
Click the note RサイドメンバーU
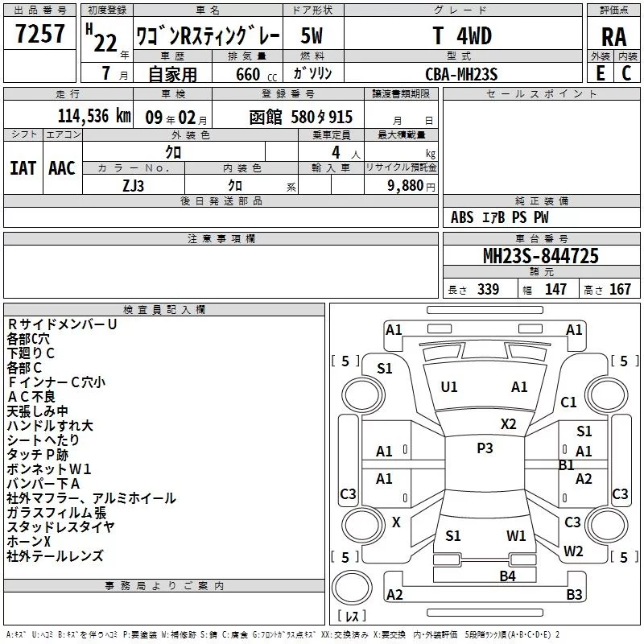62,324
